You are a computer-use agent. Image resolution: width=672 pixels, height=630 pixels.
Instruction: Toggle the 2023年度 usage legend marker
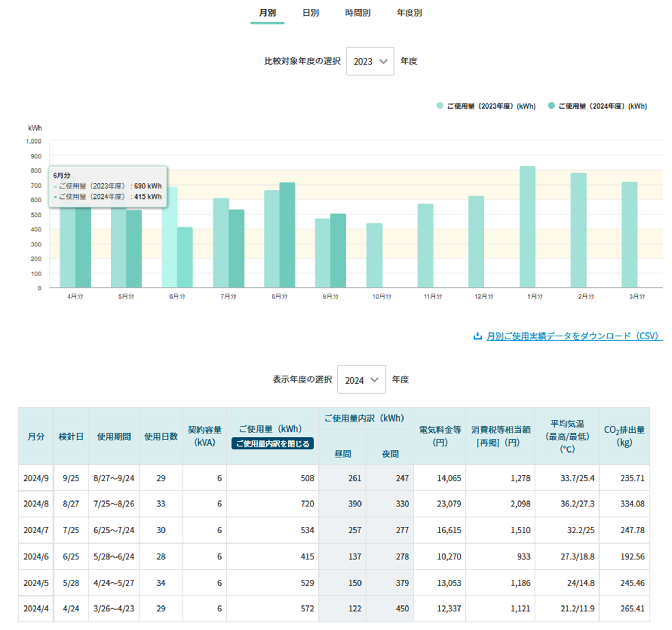[440, 106]
